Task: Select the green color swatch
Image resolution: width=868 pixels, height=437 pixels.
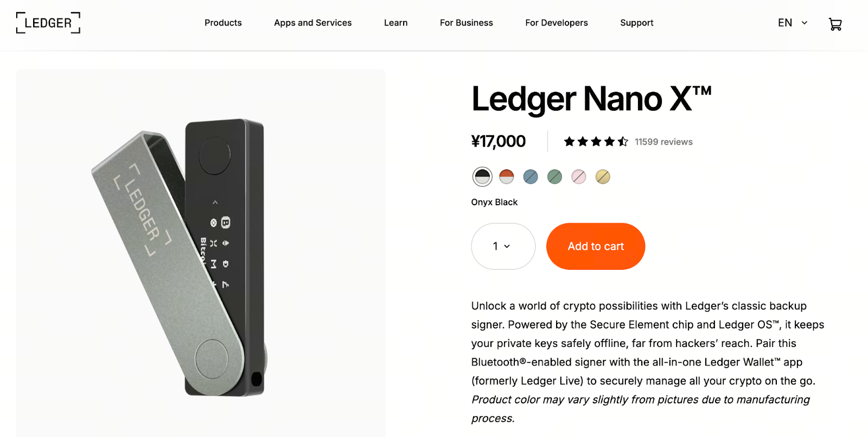Action: (x=554, y=176)
